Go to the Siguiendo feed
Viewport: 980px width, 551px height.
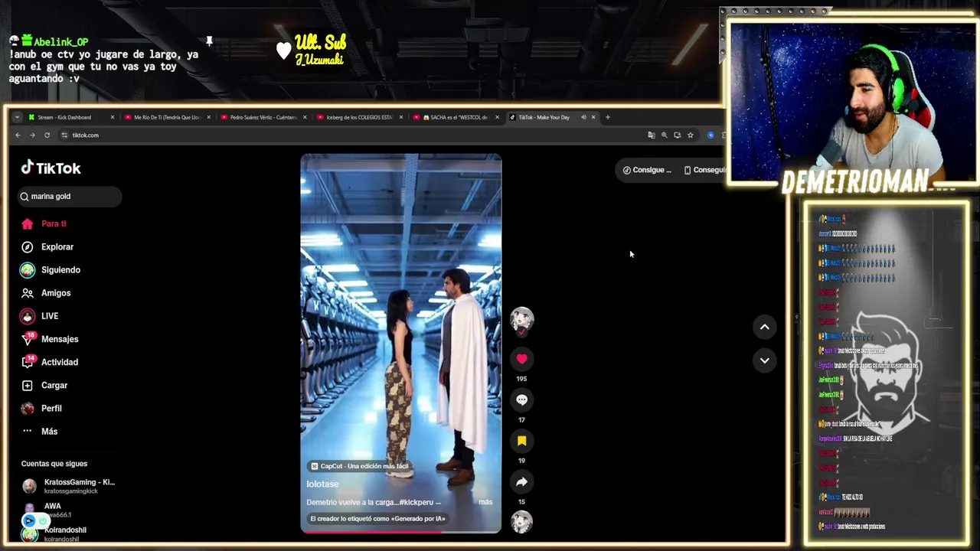pos(51,269)
